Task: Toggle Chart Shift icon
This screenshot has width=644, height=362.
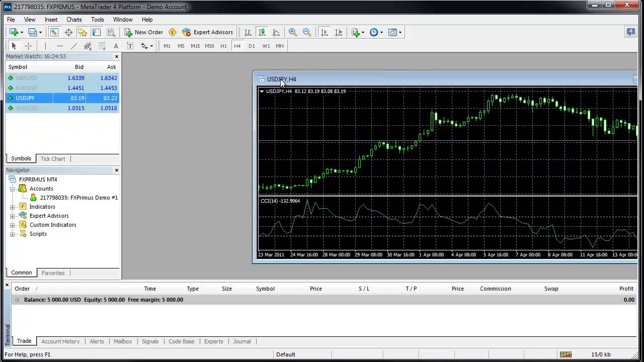Action: click(339, 32)
